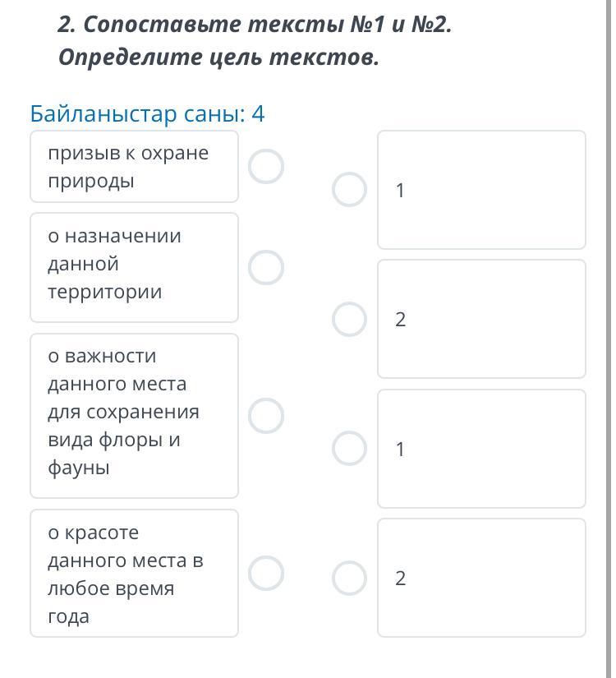The height and width of the screenshot is (678, 616).
Task: Click the 'о красоте данного места' card
Action: pos(134,573)
